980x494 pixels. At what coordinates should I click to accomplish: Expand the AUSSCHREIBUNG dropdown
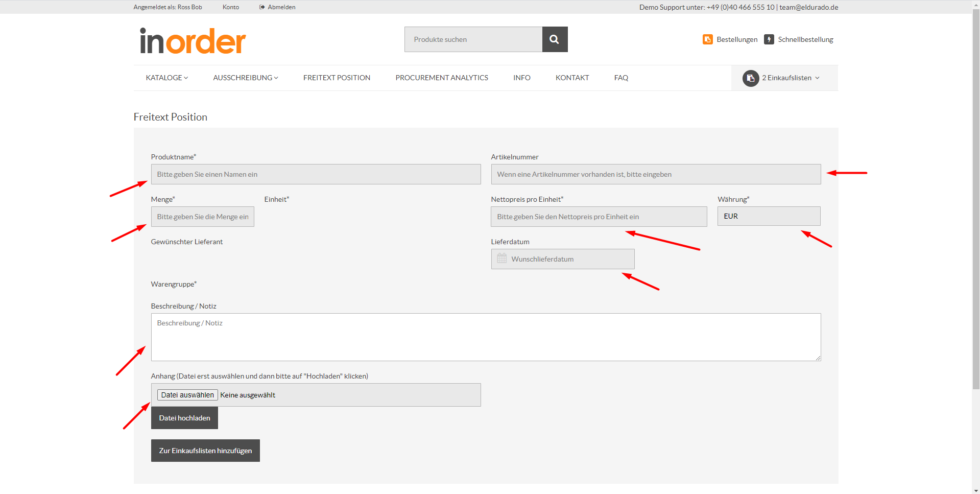tap(245, 78)
